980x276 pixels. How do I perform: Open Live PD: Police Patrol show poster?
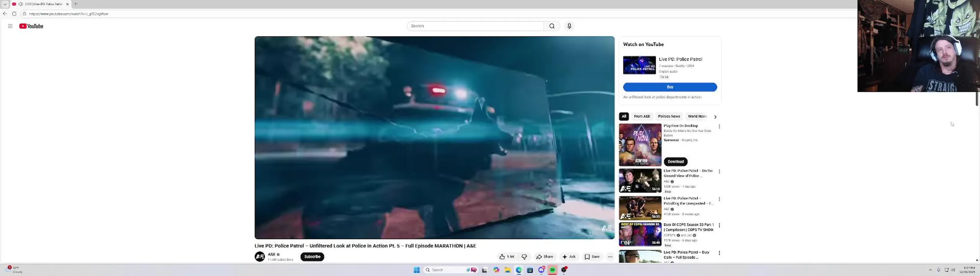[639, 65]
